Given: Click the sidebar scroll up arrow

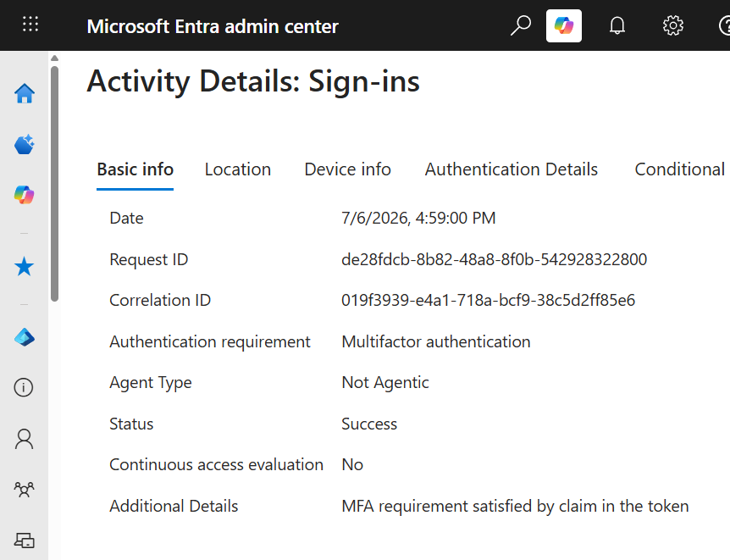Looking at the screenshot, I should [54, 58].
